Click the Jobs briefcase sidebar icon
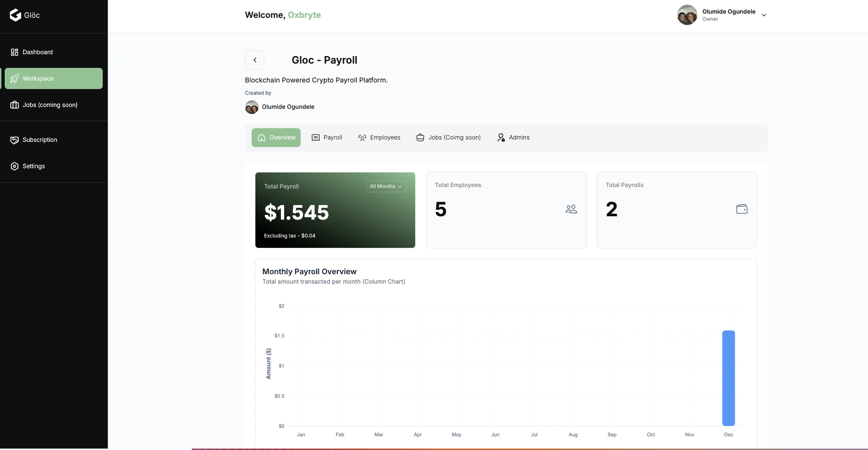This screenshot has height=450, width=868. point(15,105)
